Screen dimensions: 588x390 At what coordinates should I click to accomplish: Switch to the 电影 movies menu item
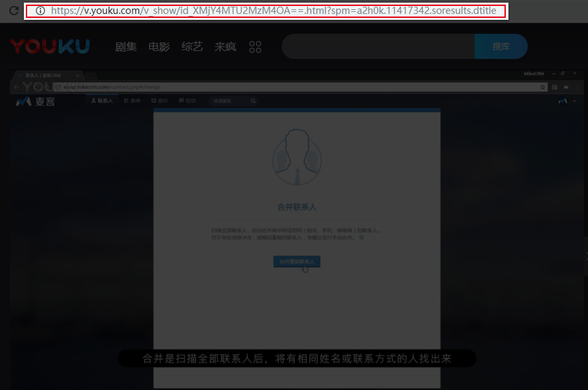click(x=159, y=46)
